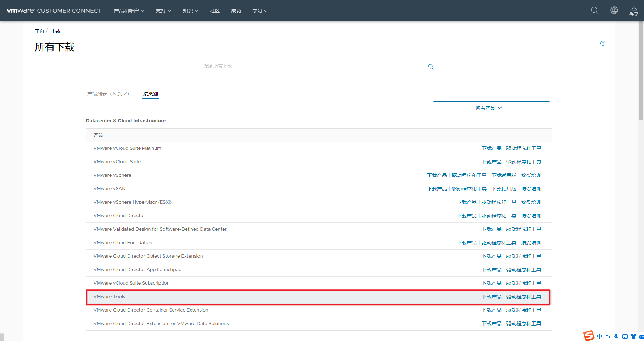The image size is (644, 341).
Task: Expand the 学习 menu
Action: pyautogui.click(x=260, y=11)
